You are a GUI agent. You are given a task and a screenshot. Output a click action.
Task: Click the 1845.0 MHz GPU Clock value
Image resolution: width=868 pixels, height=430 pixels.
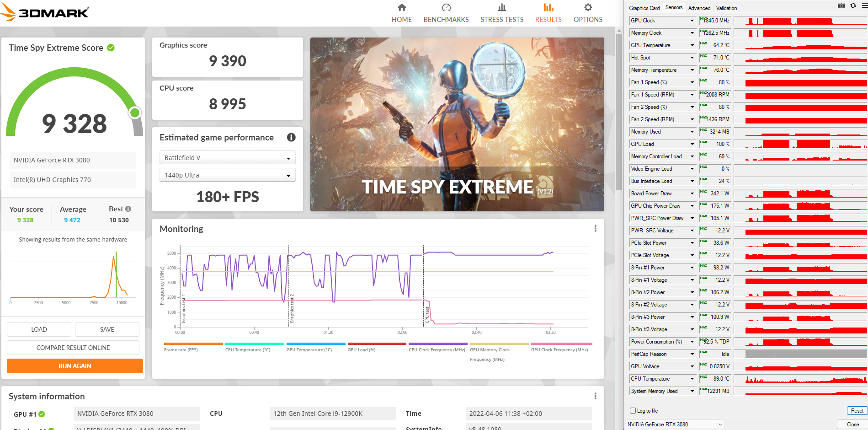click(x=716, y=21)
